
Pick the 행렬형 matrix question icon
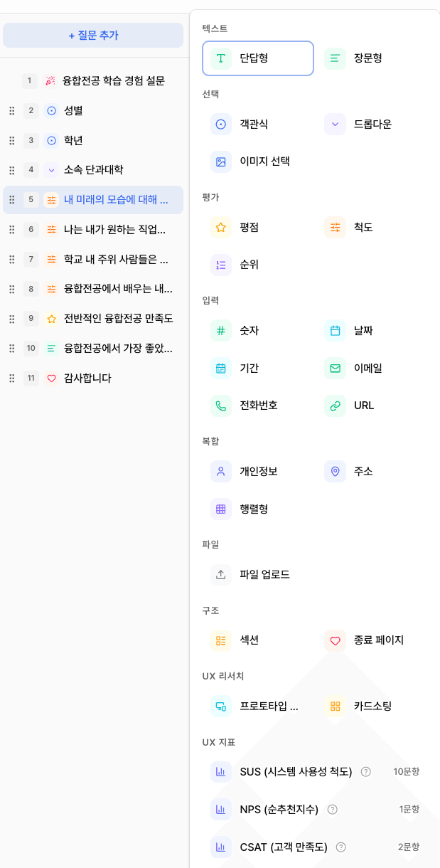pyautogui.click(x=221, y=509)
